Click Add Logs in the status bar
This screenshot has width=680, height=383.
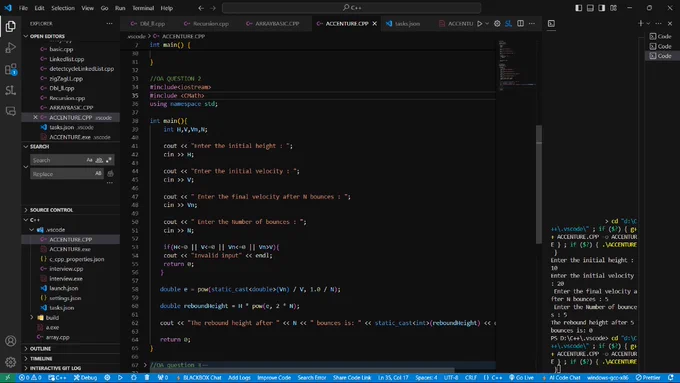tap(239, 378)
